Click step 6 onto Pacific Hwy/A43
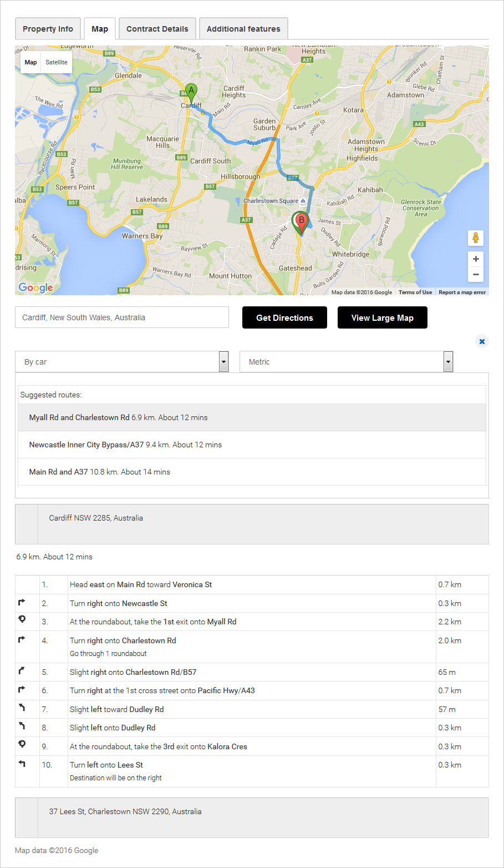 [252, 690]
